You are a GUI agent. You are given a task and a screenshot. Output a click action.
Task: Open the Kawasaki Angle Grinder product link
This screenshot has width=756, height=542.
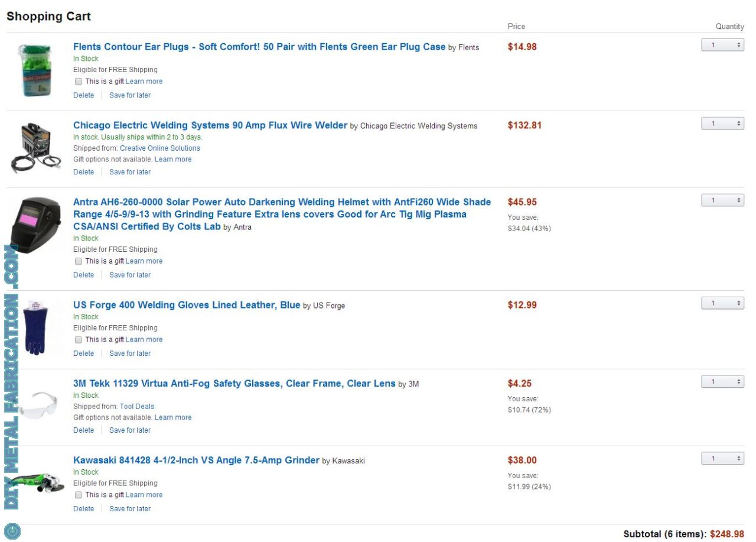pos(196,460)
